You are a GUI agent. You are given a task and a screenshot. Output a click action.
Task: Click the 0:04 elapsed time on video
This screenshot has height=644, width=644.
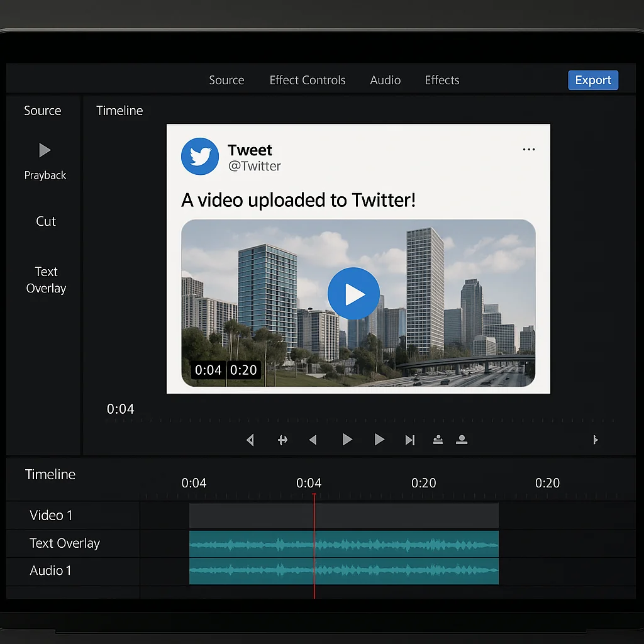pyautogui.click(x=208, y=370)
